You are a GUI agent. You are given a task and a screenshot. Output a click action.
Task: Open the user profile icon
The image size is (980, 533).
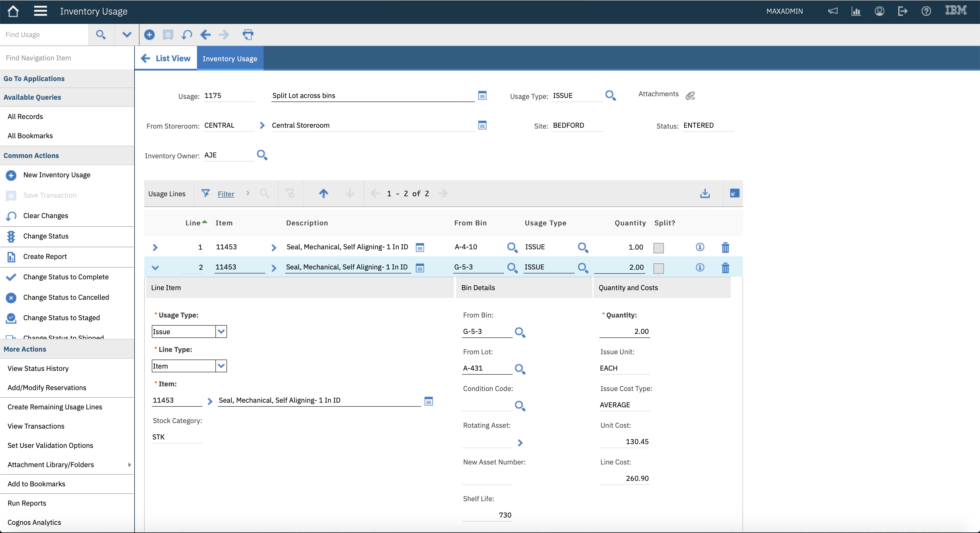pyautogui.click(x=879, y=11)
